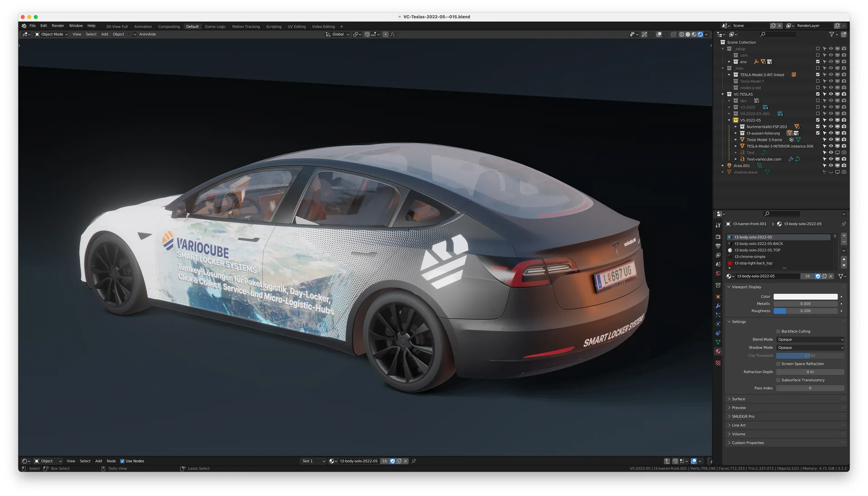Switch viewport to wireframe shading
Viewport: 868px width, 496px height.
681,34
